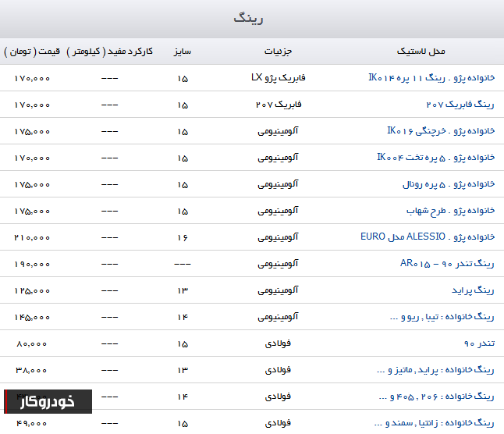Select the فابریک پژو LX details cell
The image size is (504, 434).
279,78
